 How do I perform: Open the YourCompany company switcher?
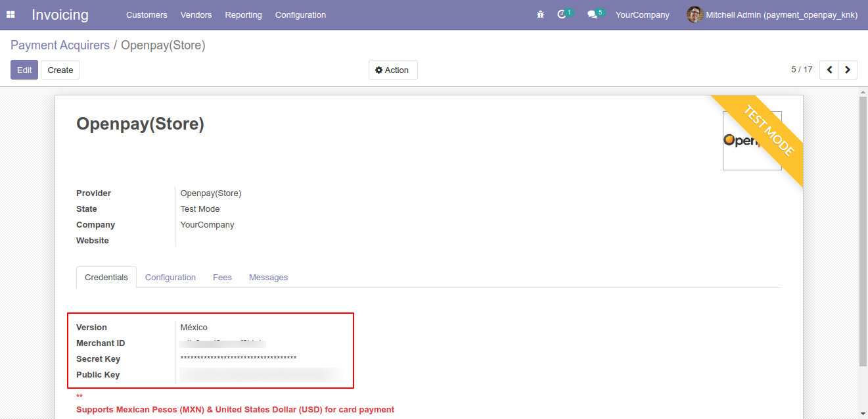coord(642,14)
